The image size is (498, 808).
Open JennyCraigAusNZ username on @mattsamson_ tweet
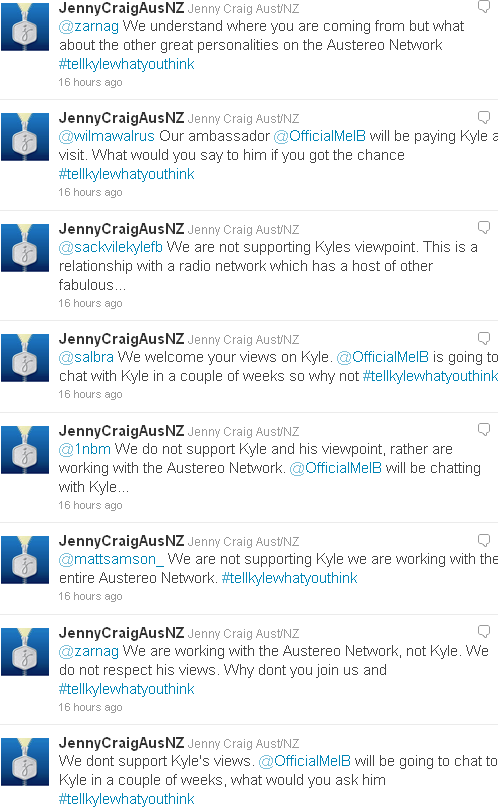[x=121, y=541]
